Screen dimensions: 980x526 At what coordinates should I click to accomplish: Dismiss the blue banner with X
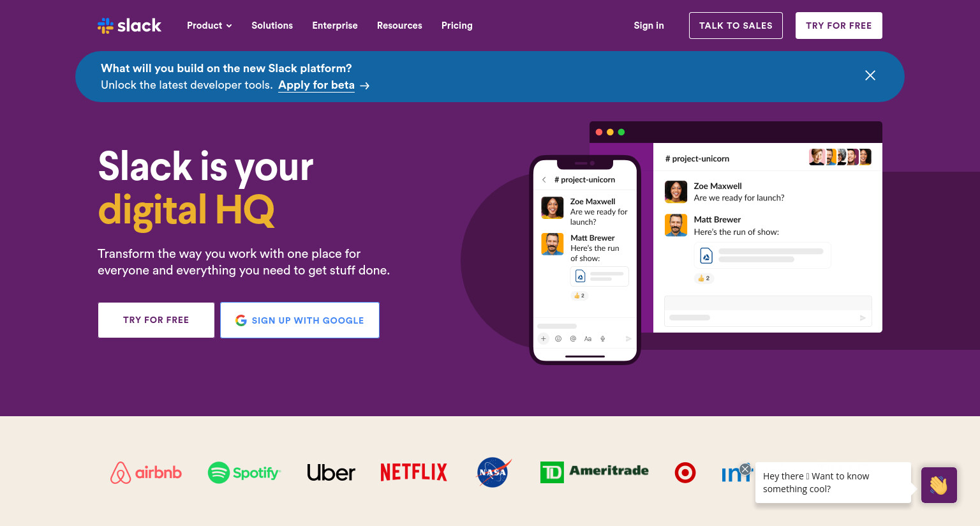click(870, 75)
